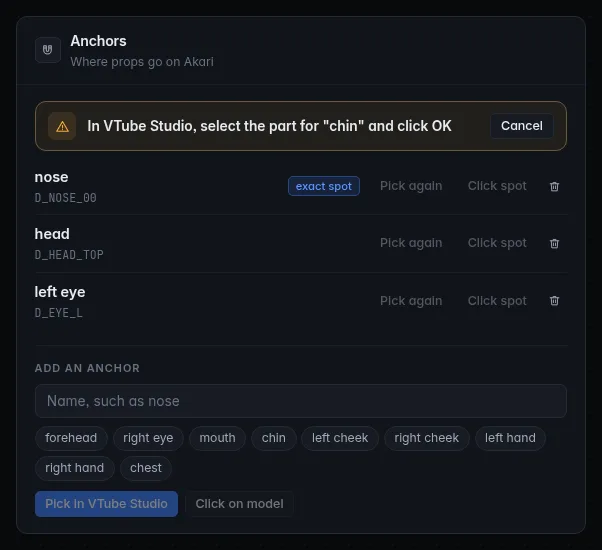Screen dimensions: 602x550
Task: Focus the anchor name input field
Action: (301, 401)
